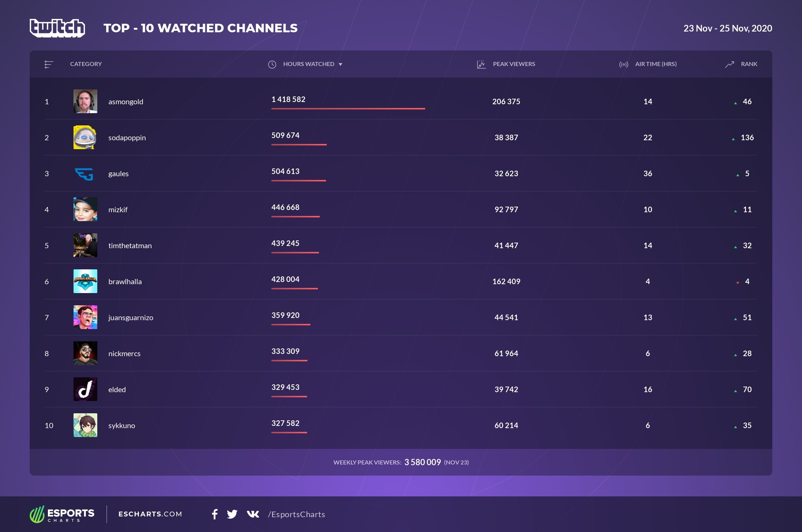The image size is (802, 532).
Task: Open sodapoppin's avatar thumbnail
Action: pos(85,137)
